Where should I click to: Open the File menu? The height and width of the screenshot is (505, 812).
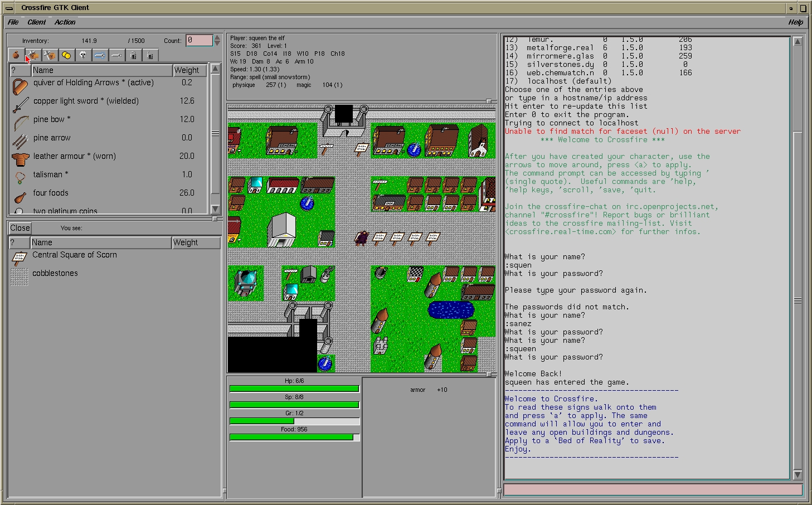point(13,22)
